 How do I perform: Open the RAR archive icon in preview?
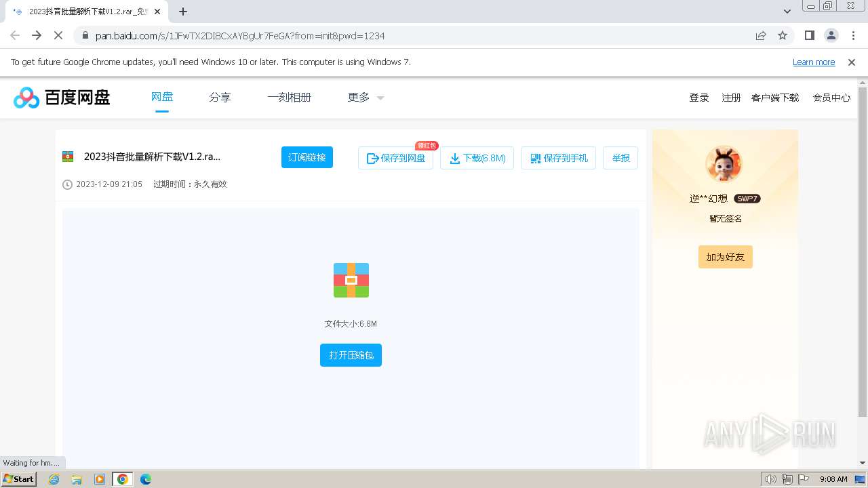(x=351, y=280)
